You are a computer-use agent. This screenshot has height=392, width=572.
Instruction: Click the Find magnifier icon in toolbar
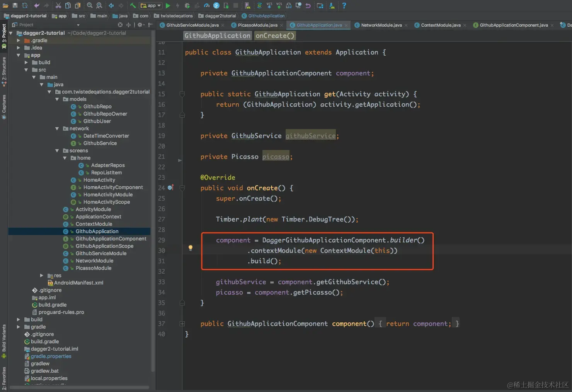click(x=90, y=5)
